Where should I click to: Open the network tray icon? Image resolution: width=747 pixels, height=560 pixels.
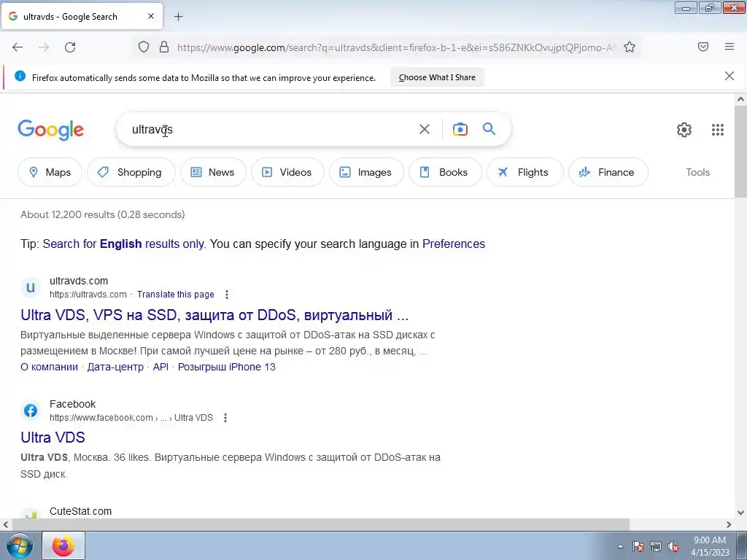point(656,546)
